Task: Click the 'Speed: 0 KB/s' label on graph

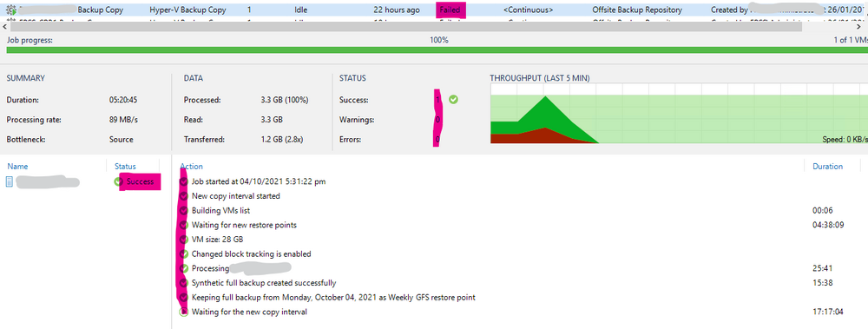Action: pos(845,140)
